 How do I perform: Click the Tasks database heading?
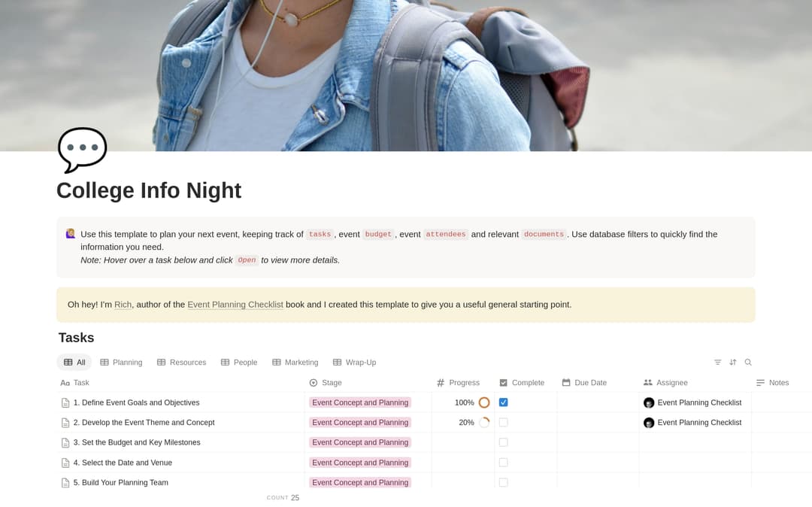[76, 338]
